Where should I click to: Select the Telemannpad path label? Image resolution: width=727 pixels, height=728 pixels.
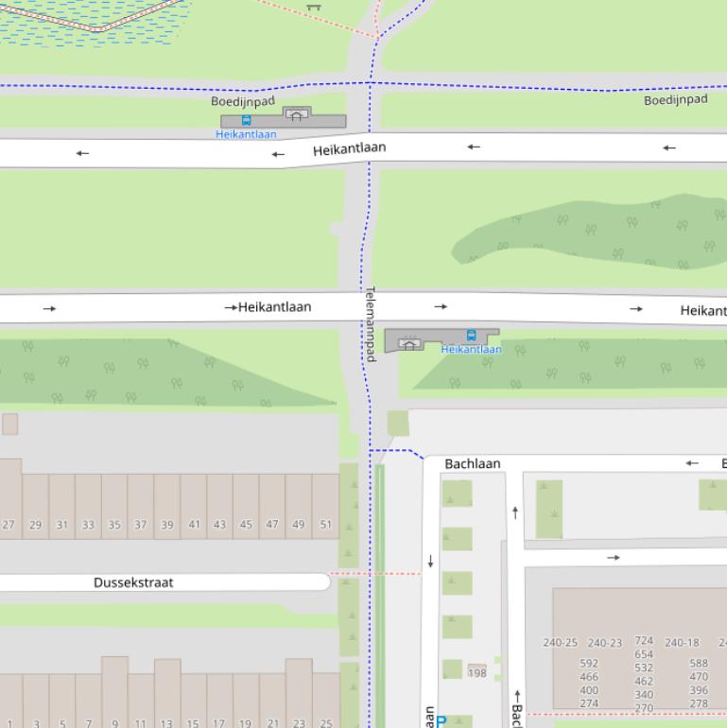371,323
